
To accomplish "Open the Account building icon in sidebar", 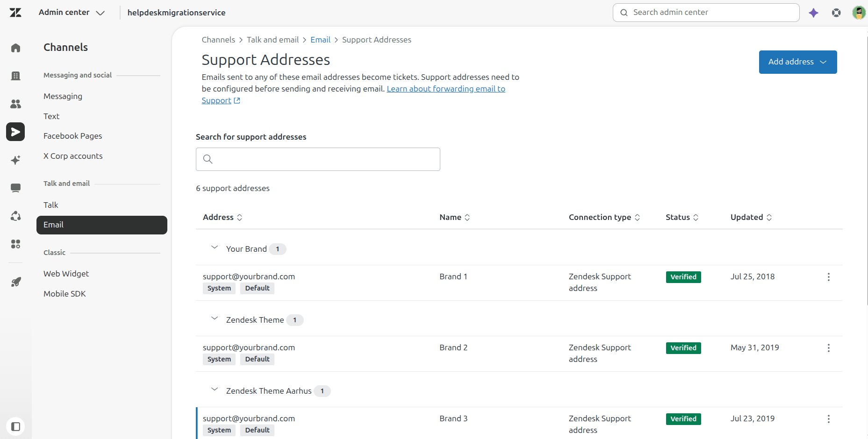I will pos(15,76).
